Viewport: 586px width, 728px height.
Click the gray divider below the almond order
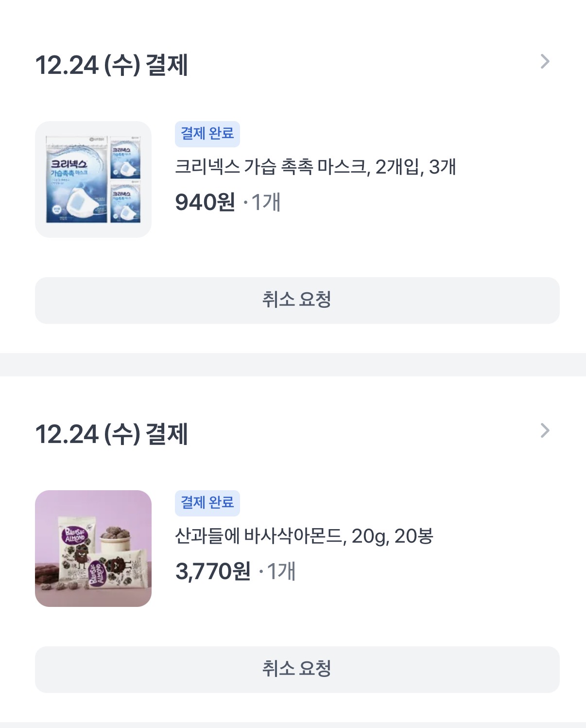coord(293,725)
